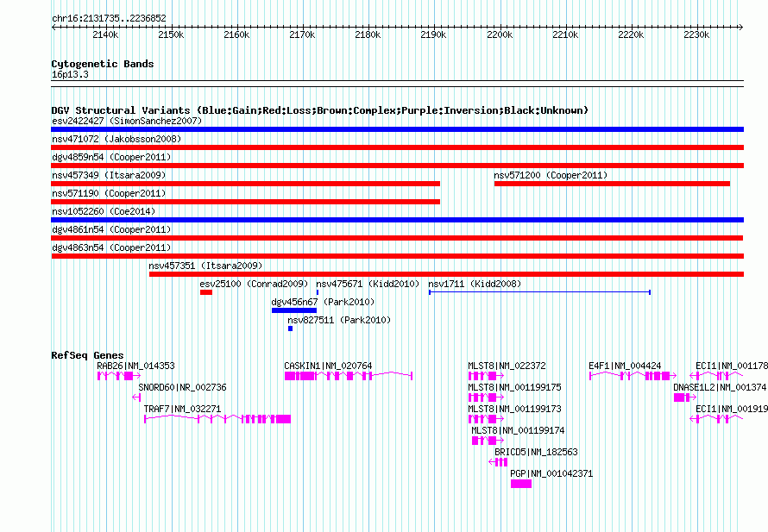Open CASKIN1|NM_020764 gene label
The image size is (768, 532).
point(328,366)
